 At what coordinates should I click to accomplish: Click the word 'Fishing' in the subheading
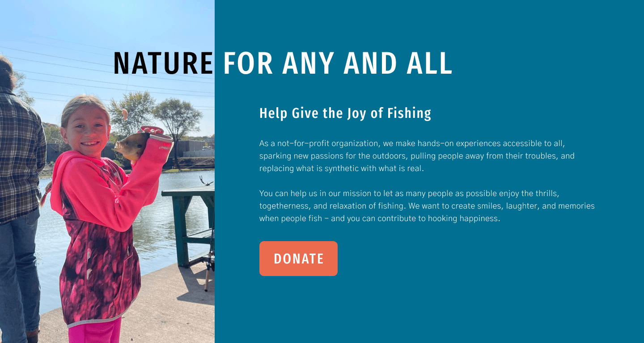point(409,113)
